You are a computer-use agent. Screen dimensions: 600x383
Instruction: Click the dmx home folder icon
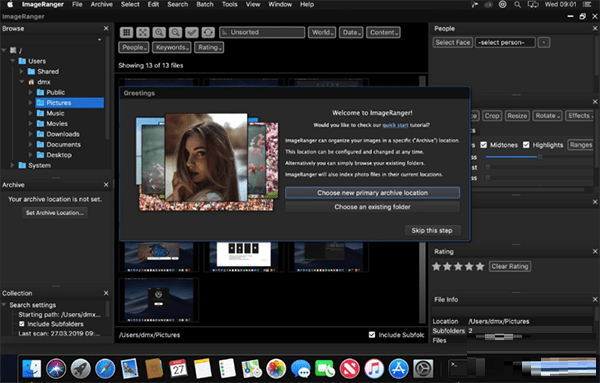(31, 82)
